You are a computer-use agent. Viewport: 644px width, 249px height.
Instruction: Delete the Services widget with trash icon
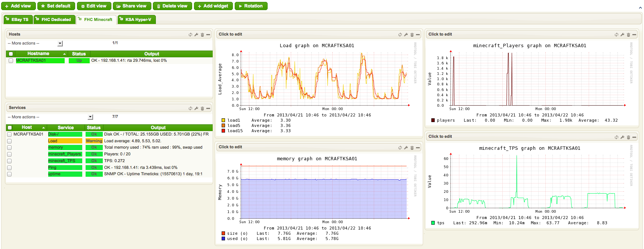(x=202, y=109)
